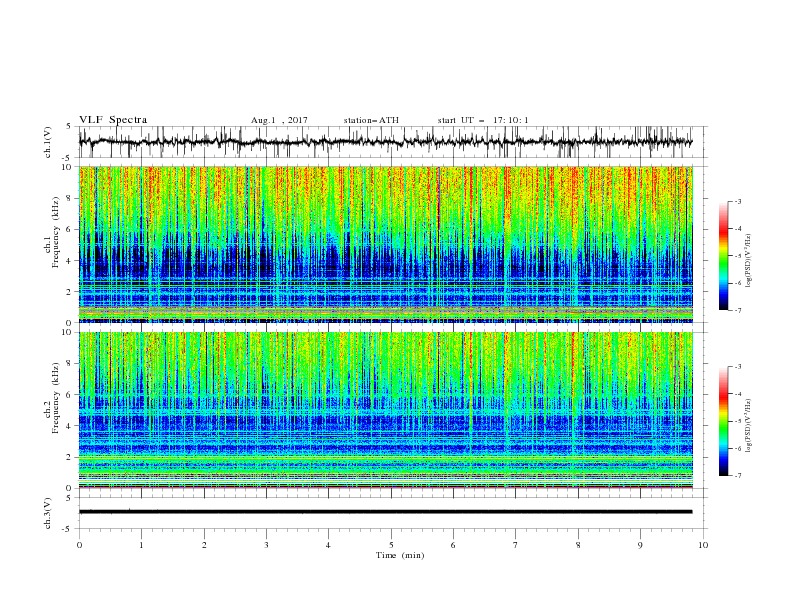Click the ch.2 "Frequency (kHz)" axis label
Screen dimensions: 792x612
tap(56, 397)
